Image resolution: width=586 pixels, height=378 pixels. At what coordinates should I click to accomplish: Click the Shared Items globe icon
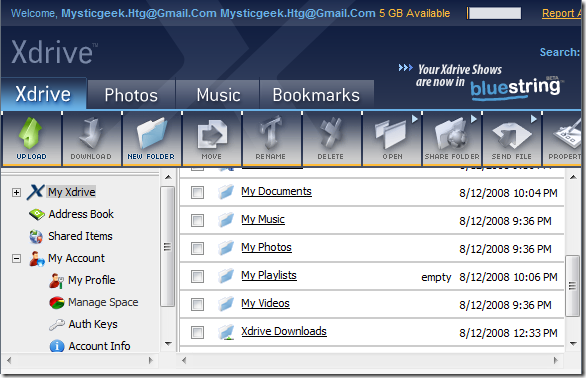pyautogui.click(x=36, y=237)
